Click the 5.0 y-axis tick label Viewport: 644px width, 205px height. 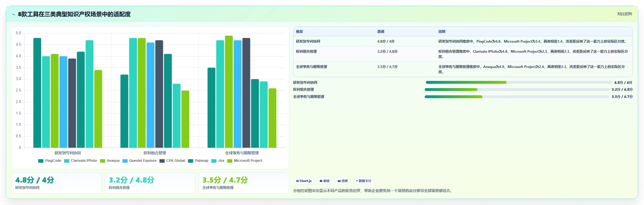(18, 33)
